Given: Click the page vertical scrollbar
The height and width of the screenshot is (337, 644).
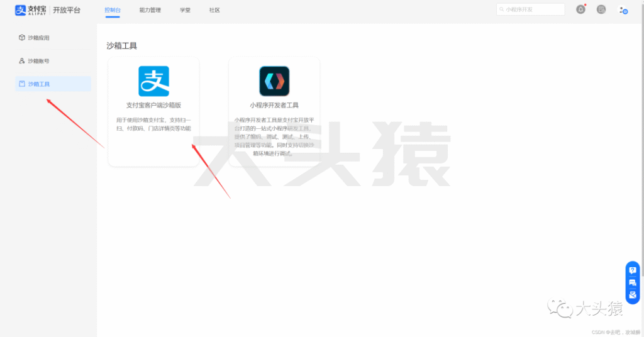Looking at the screenshot, I should [x=642, y=140].
